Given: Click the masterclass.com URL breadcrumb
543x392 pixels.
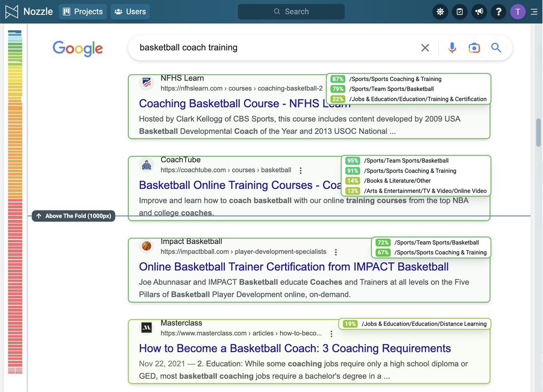Looking at the screenshot, I should point(241,333).
